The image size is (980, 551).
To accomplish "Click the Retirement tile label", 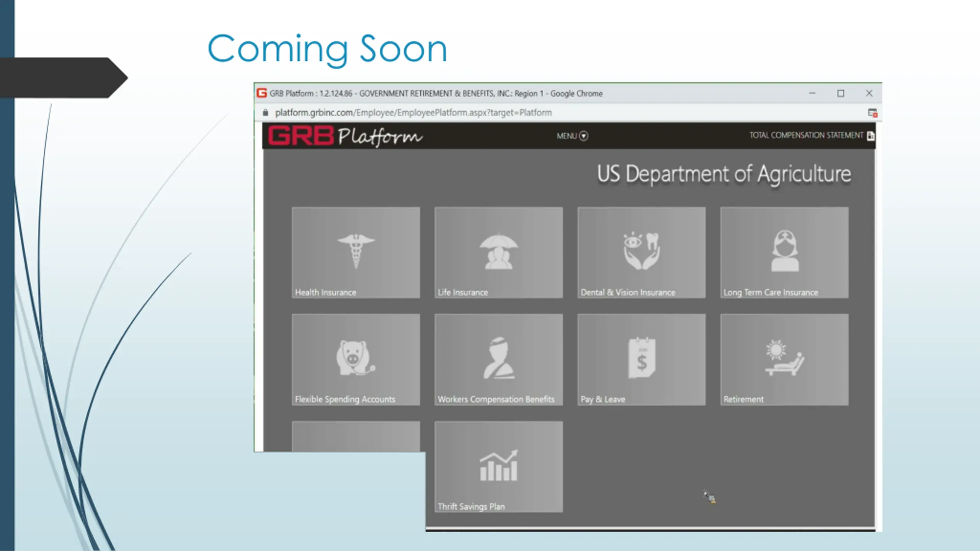I will pyautogui.click(x=743, y=399).
